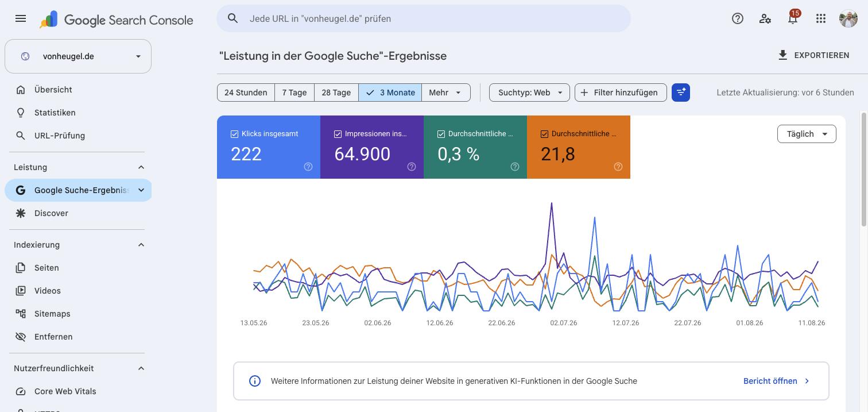Image resolution: width=868 pixels, height=412 pixels.
Task: Click the Videos icon in sidebar
Action: tap(21, 291)
